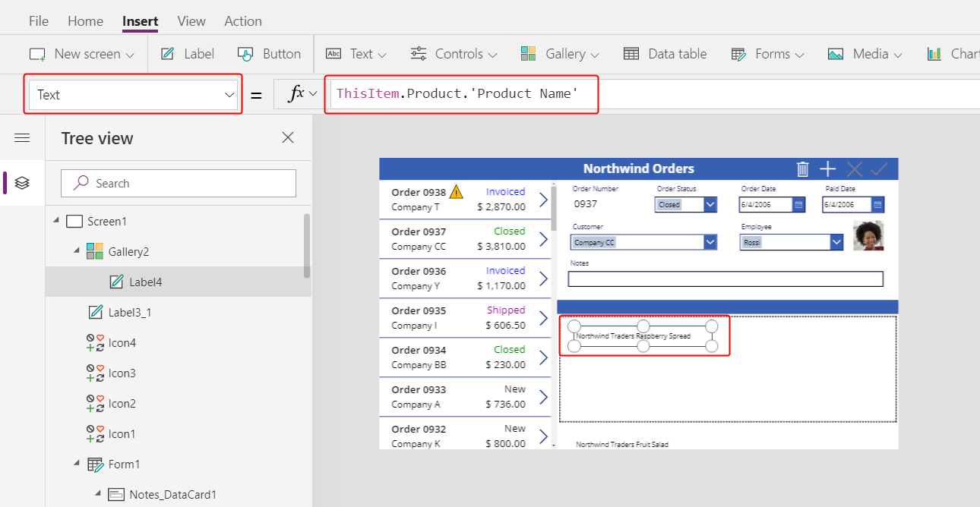
Task: Open the hamburger menu in left rail
Action: [x=22, y=137]
